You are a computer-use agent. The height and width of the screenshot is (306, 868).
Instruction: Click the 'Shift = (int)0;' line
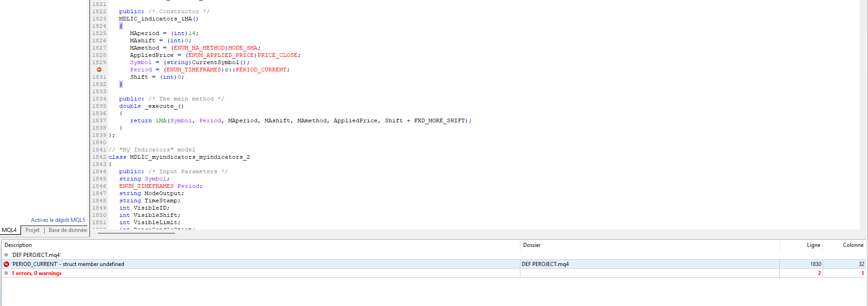point(157,77)
